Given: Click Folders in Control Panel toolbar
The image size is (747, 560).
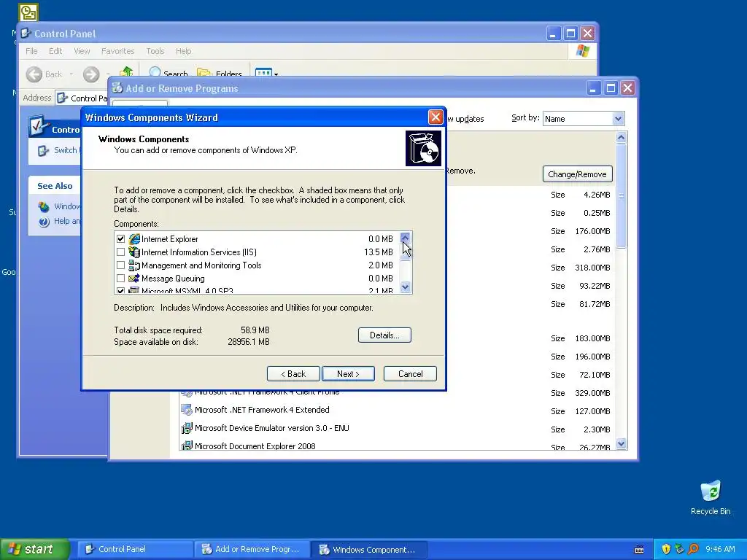Looking at the screenshot, I should (219, 74).
